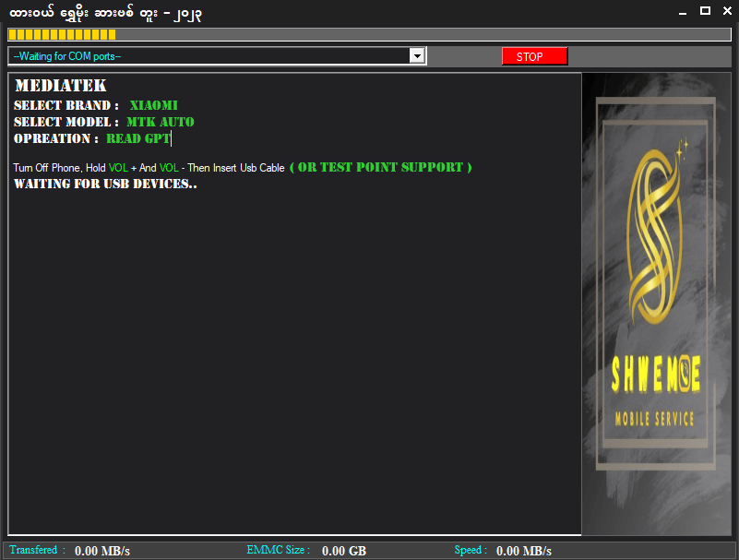
Task: Click the EMMC Size value 0.00 GB
Action: pyautogui.click(x=343, y=551)
